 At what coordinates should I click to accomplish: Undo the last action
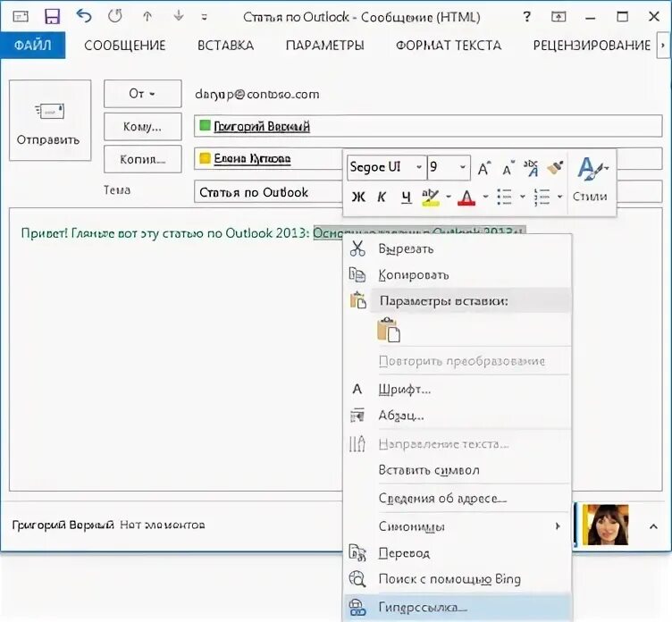coord(84,16)
